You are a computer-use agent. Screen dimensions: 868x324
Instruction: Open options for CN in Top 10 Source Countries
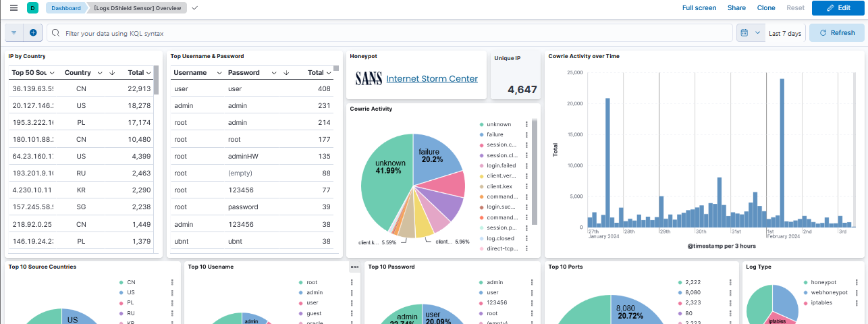pyautogui.click(x=171, y=283)
